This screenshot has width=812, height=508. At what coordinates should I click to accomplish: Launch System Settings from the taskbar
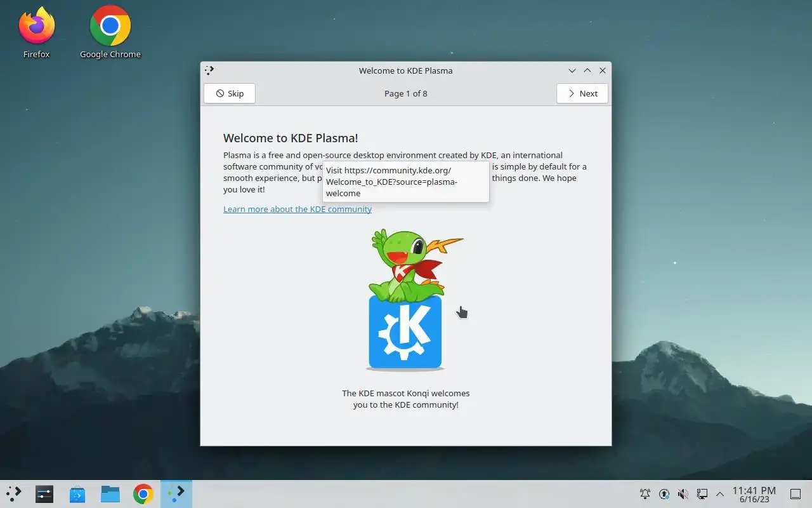[44, 494]
